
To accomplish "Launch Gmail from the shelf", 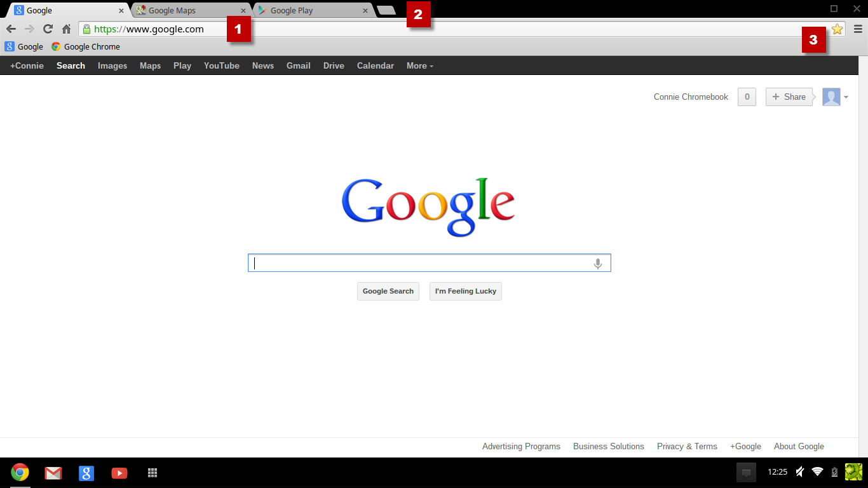I will pyautogui.click(x=53, y=473).
